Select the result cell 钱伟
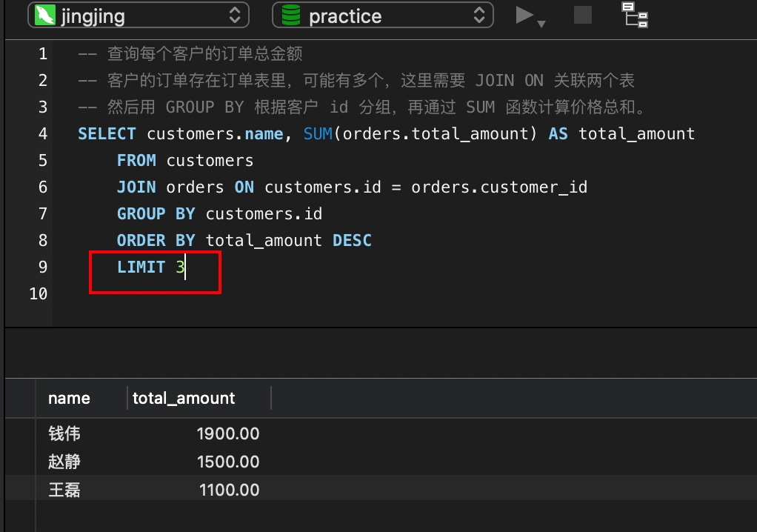This screenshot has width=757, height=532. pyautogui.click(x=64, y=433)
